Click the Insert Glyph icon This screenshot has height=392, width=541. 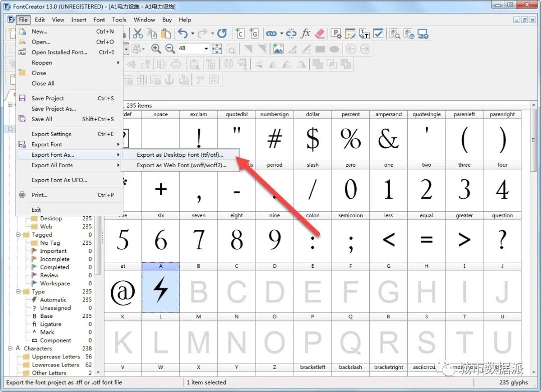coord(254,34)
